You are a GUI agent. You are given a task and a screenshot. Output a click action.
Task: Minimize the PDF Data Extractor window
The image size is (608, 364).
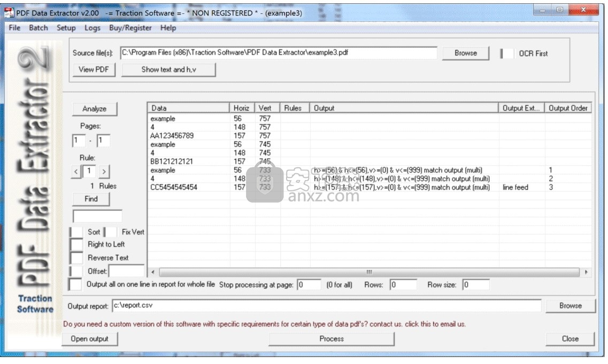tap(542, 10)
